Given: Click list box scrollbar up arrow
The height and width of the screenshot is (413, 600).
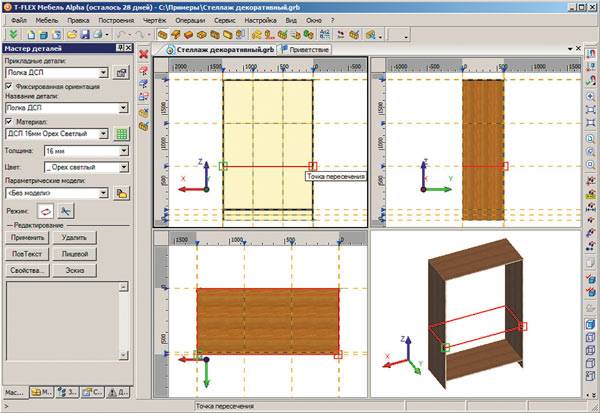Looking at the screenshot, I should click(x=123, y=287).
